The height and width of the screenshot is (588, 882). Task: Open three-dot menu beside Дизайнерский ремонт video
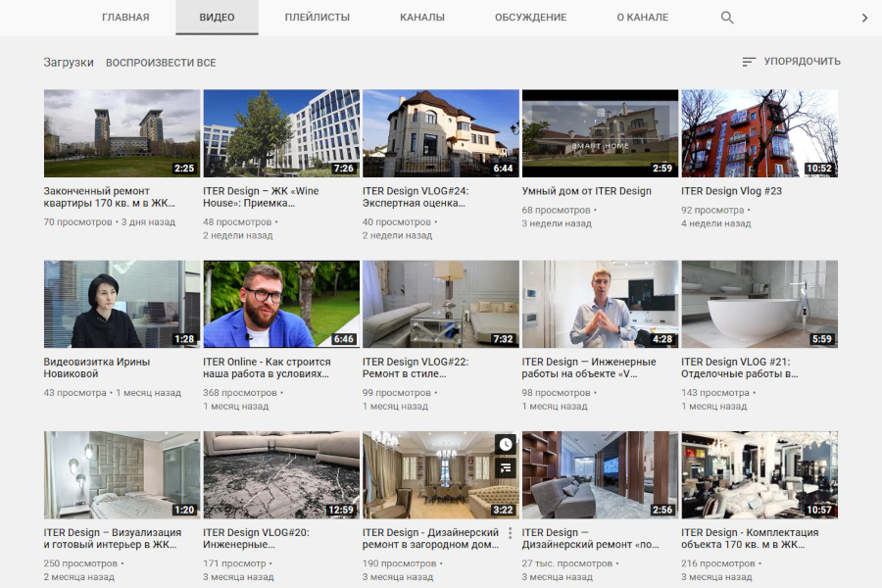pos(509,534)
